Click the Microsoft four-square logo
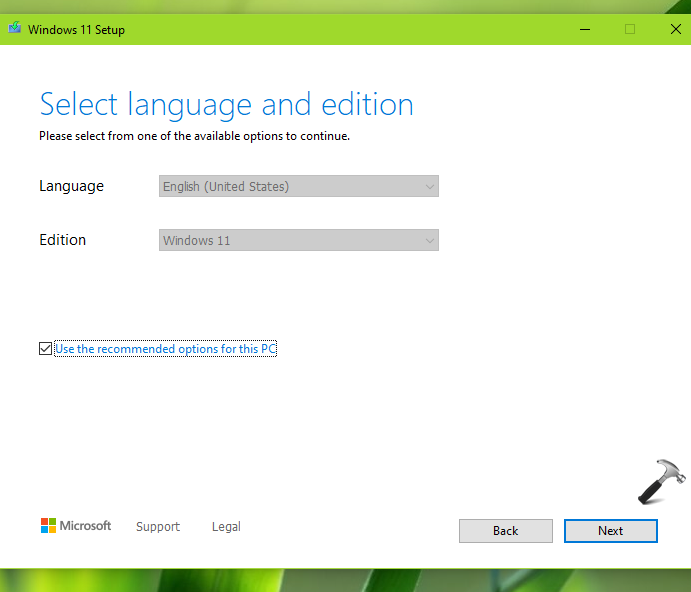691x592 pixels. (48, 526)
